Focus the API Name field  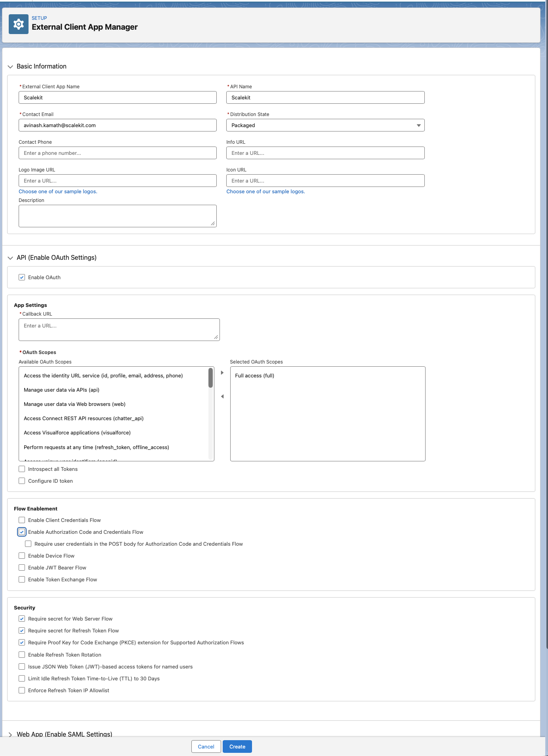(x=325, y=97)
